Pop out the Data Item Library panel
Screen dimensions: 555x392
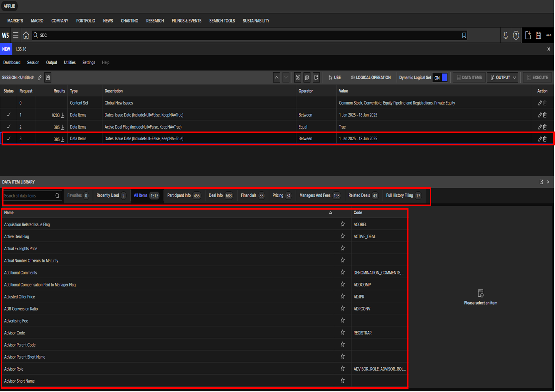click(x=541, y=182)
